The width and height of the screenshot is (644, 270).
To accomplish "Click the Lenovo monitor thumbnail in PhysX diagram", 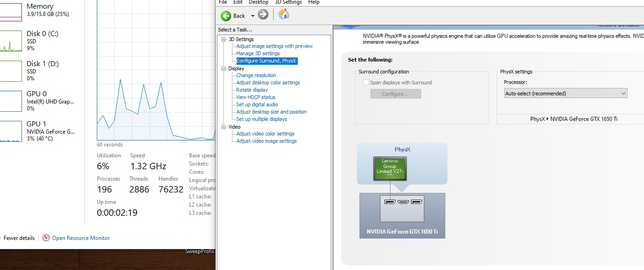I will [390, 169].
